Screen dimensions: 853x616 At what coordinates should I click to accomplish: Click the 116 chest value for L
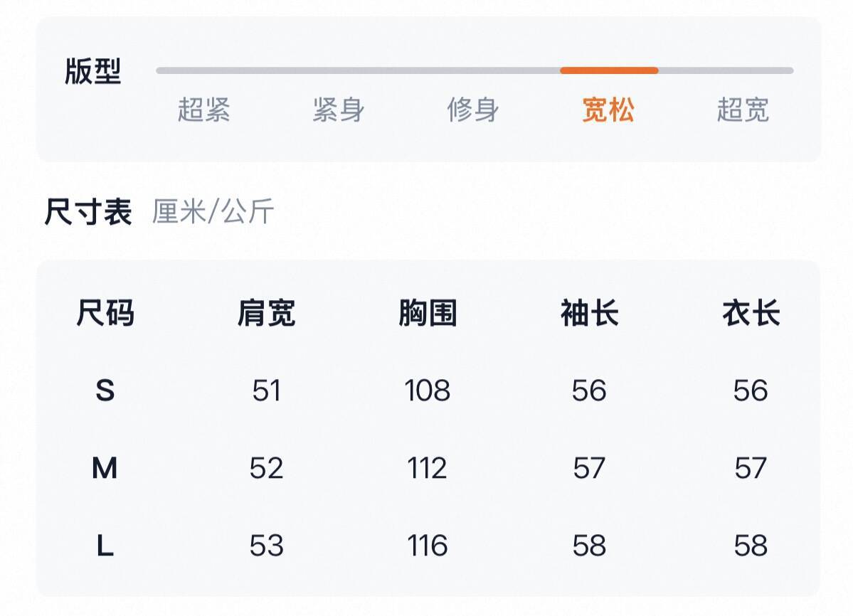click(428, 546)
